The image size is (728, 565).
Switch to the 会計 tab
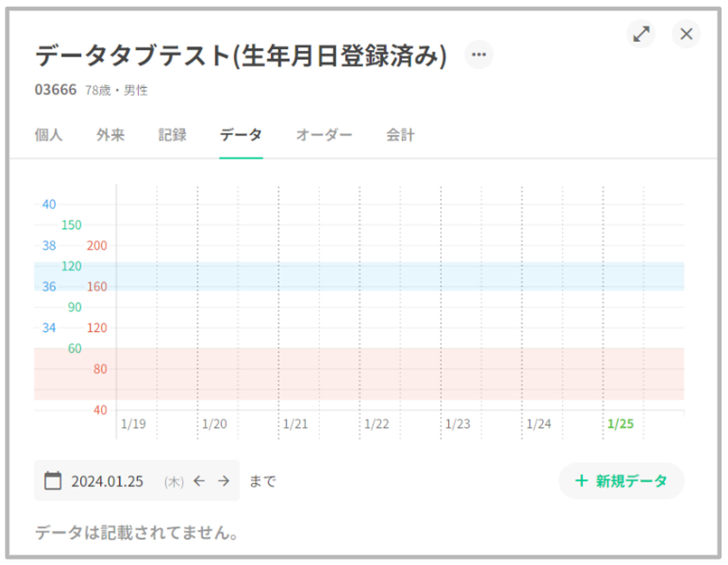(x=400, y=135)
